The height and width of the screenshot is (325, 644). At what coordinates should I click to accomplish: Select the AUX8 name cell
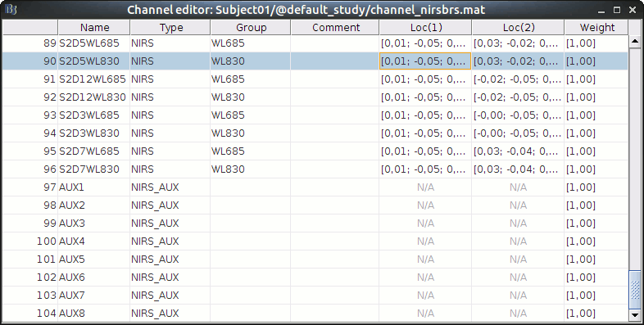[94, 314]
